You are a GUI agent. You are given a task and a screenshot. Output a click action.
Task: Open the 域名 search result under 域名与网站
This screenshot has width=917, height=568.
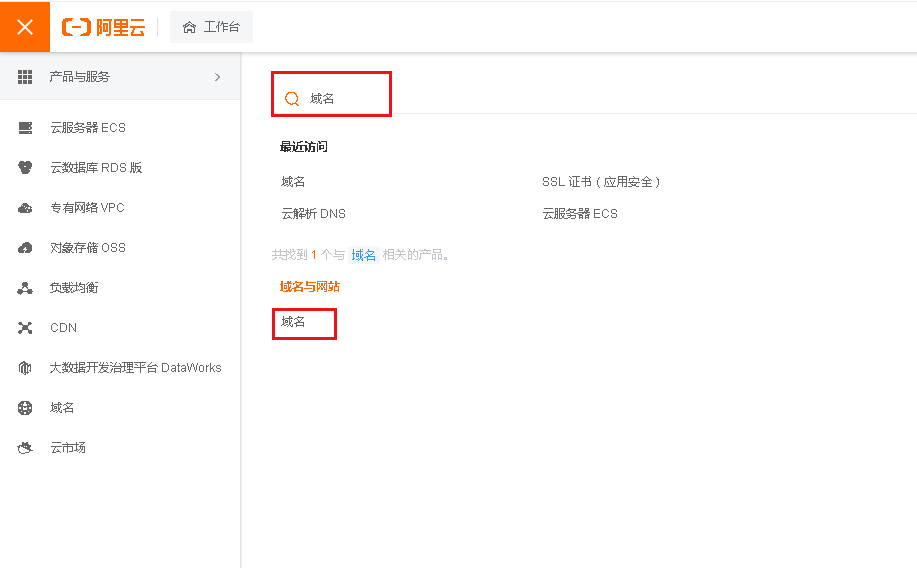(293, 322)
